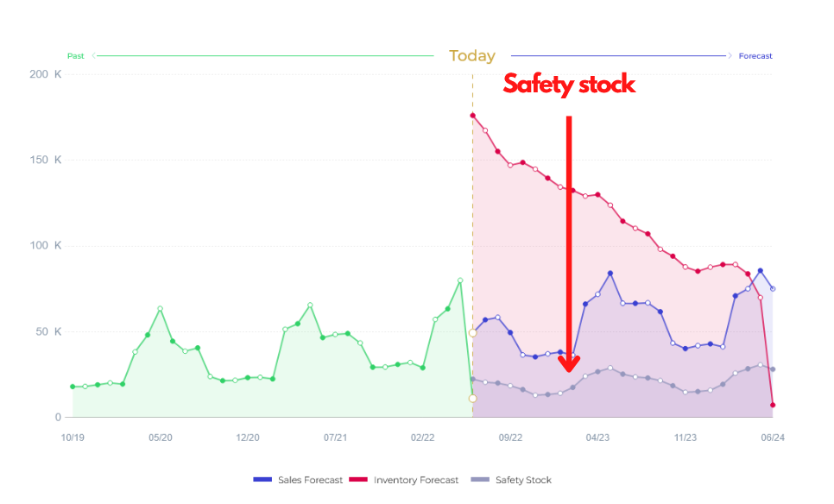
Task: Click the 10/19 x-axis date label
Action: [x=73, y=438]
